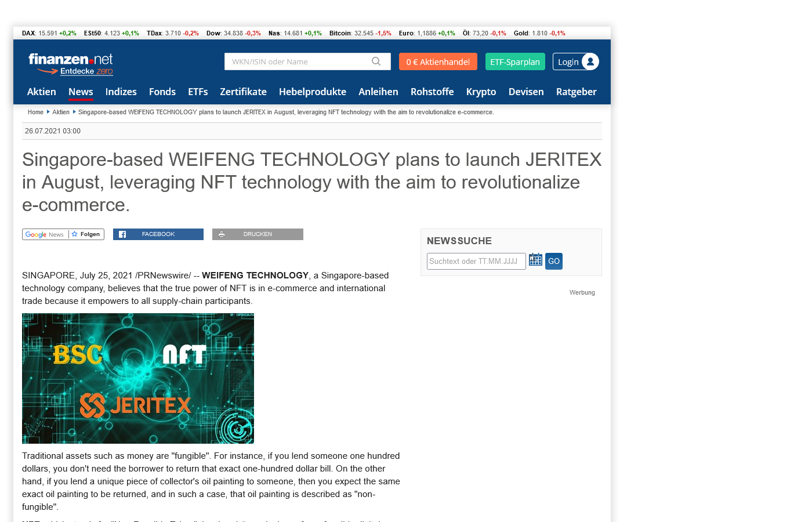Click the 0 € Aktienhandel button
The width and height of the screenshot is (812, 522).
pos(438,61)
